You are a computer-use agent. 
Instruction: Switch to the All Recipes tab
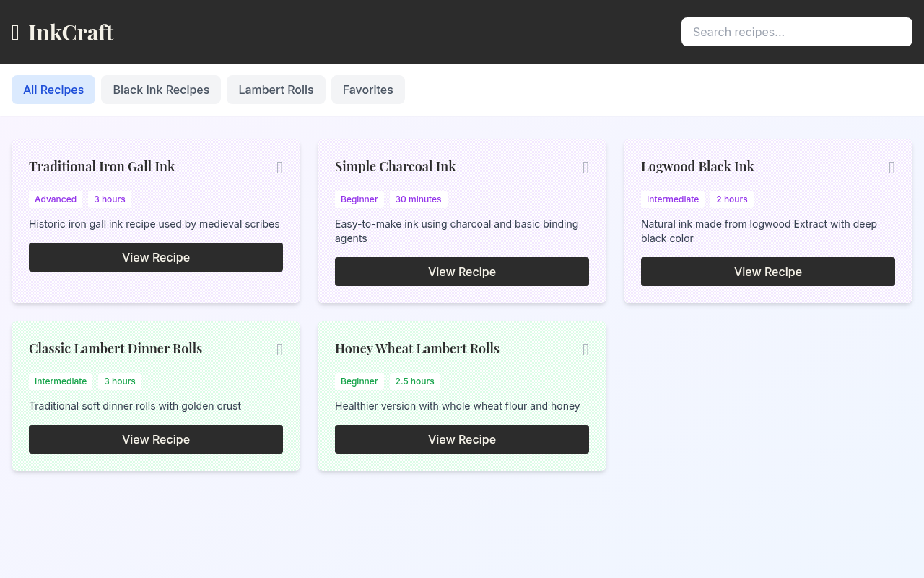[x=53, y=90]
